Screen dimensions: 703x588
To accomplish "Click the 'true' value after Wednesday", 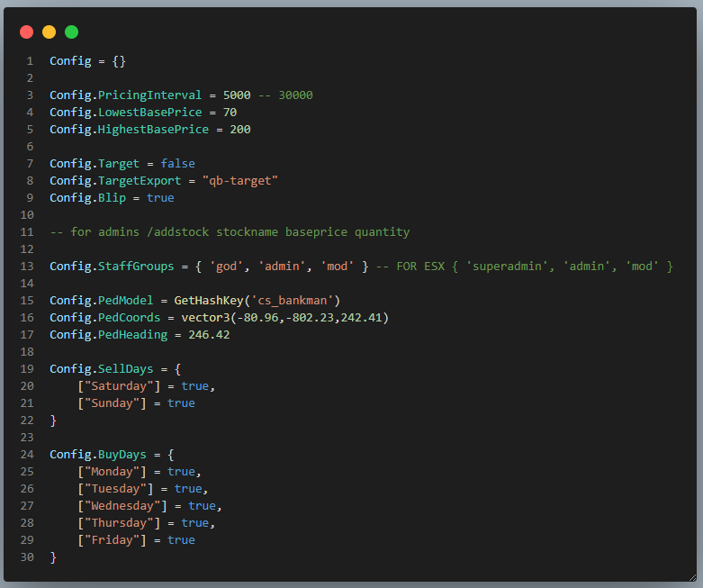I will (202, 506).
